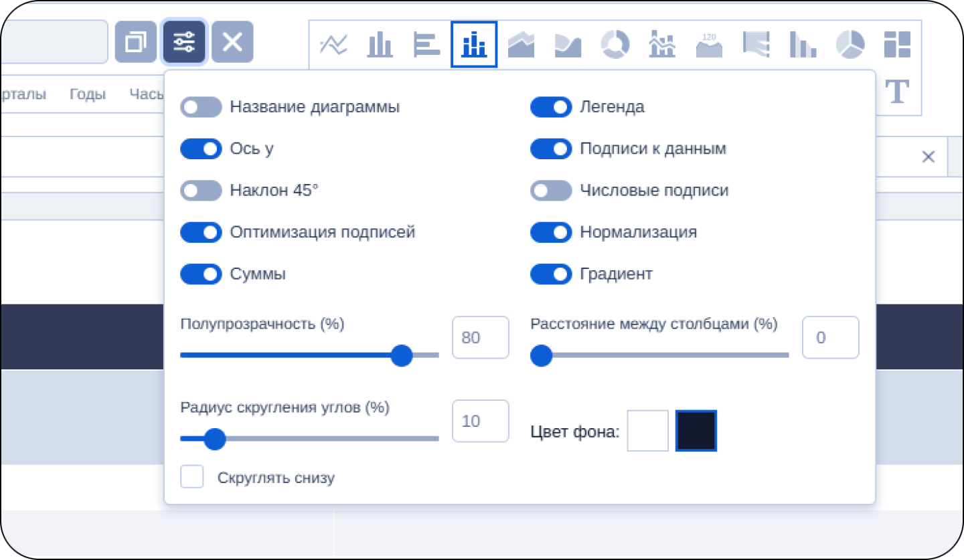Select the line chart type icon
This screenshot has width=964, height=560.
333,45
